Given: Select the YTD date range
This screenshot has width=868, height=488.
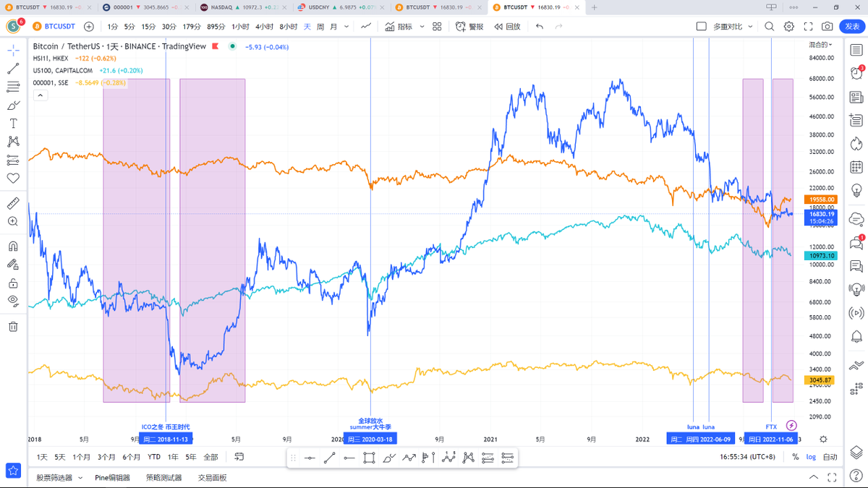Looking at the screenshot, I should click(154, 457).
